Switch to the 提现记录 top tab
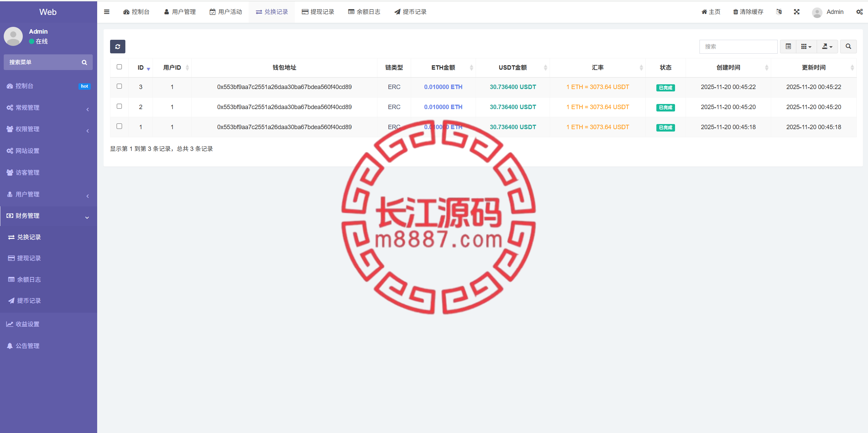This screenshot has width=868, height=433. (318, 12)
